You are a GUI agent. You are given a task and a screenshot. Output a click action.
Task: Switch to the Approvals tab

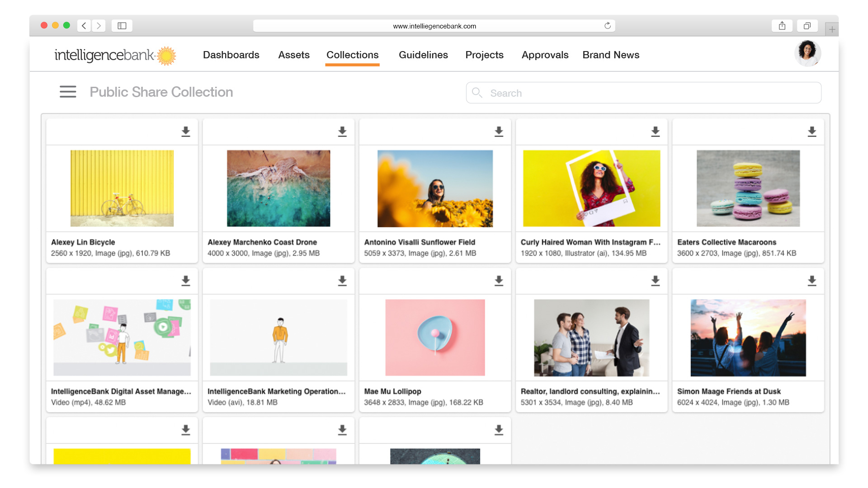[x=545, y=55]
